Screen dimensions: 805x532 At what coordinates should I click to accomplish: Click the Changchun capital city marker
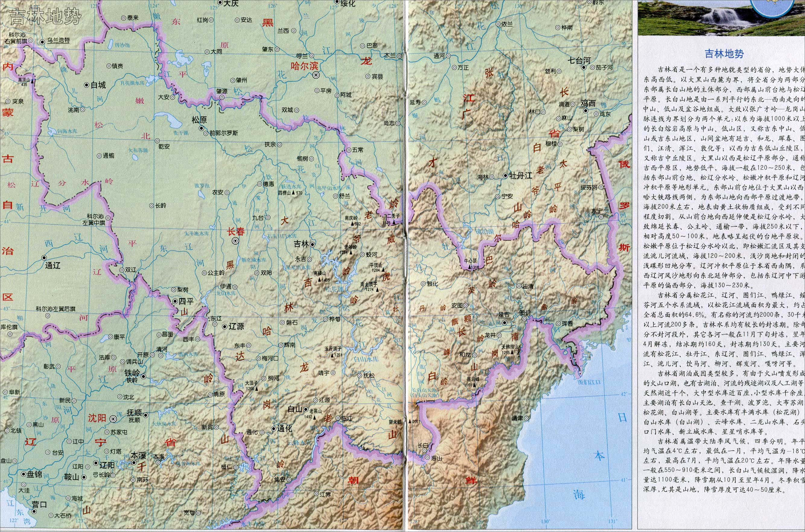click(235, 241)
